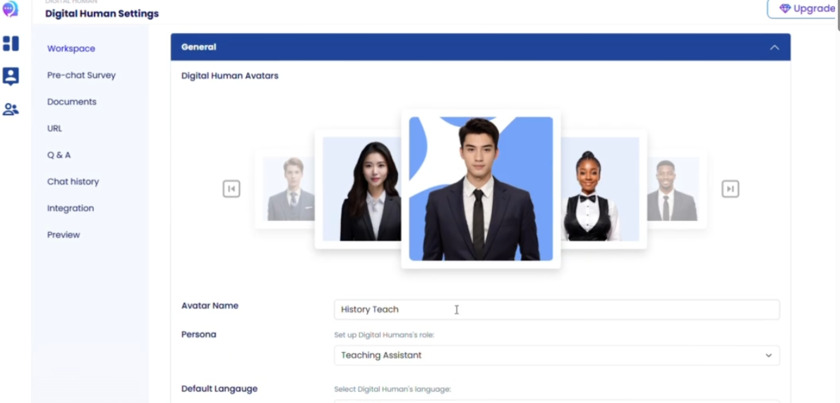Open Documents settings
840x403 pixels.
[71, 102]
